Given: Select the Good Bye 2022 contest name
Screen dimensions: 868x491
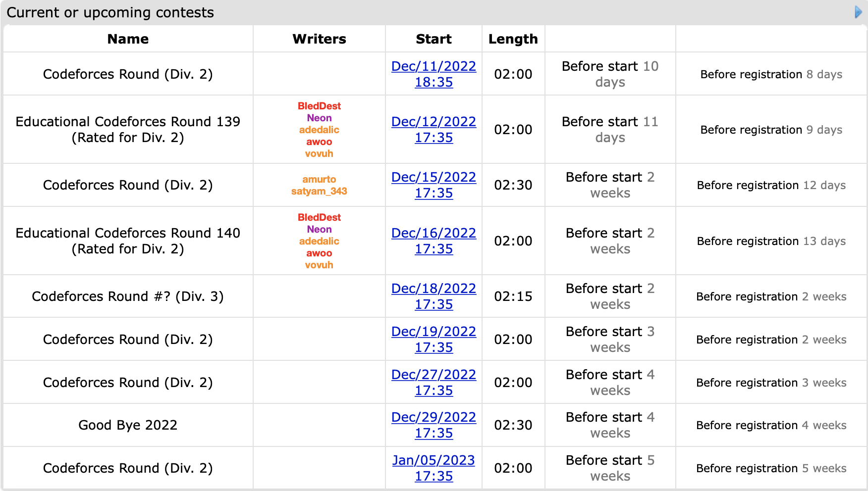Looking at the screenshot, I should click(128, 425).
